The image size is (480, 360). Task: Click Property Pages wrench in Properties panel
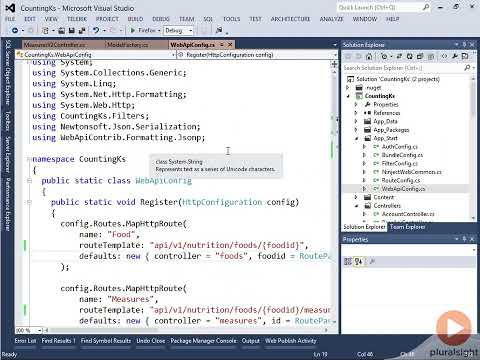[x=372, y=262]
